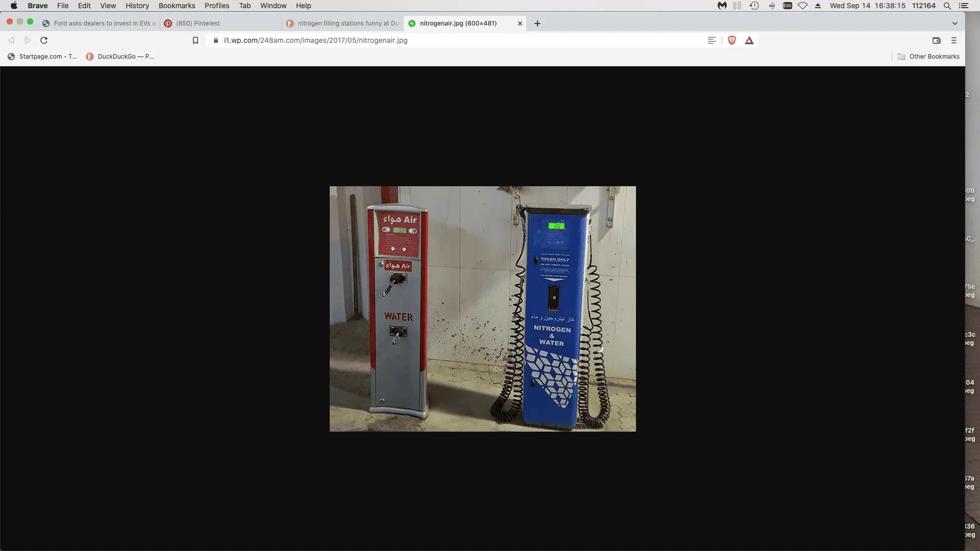The width and height of the screenshot is (980, 551).
Task: Open the Brave Wallet icon
Action: 937,40
